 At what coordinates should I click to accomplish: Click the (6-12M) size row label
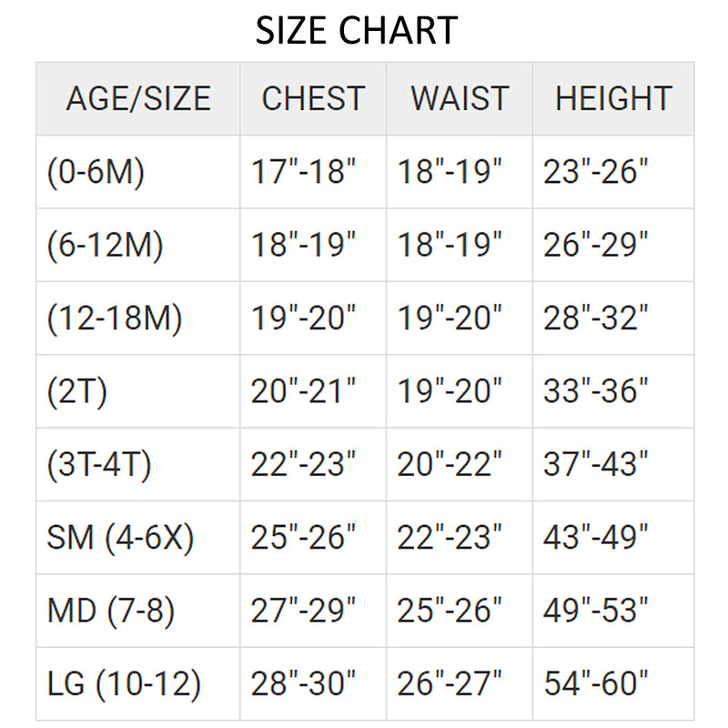point(105,245)
